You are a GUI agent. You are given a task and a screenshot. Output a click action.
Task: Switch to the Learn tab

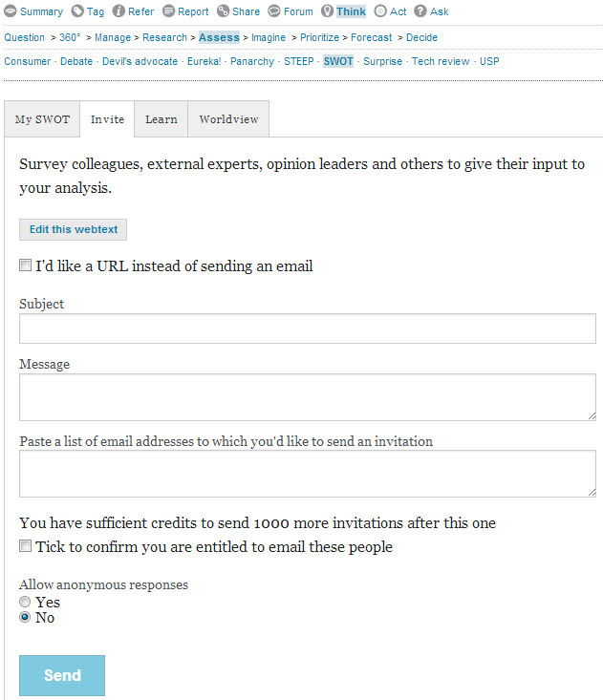[162, 119]
